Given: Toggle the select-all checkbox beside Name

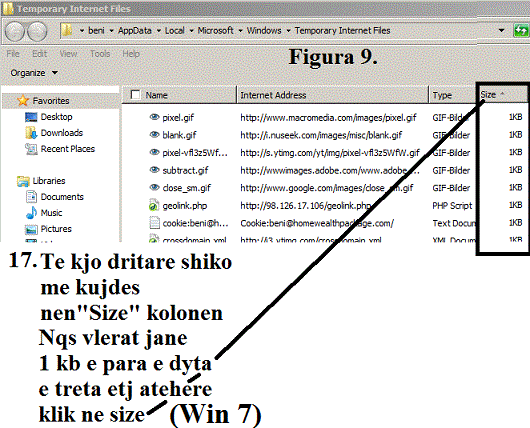Looking at the screenshot, I should coord(135,95).
